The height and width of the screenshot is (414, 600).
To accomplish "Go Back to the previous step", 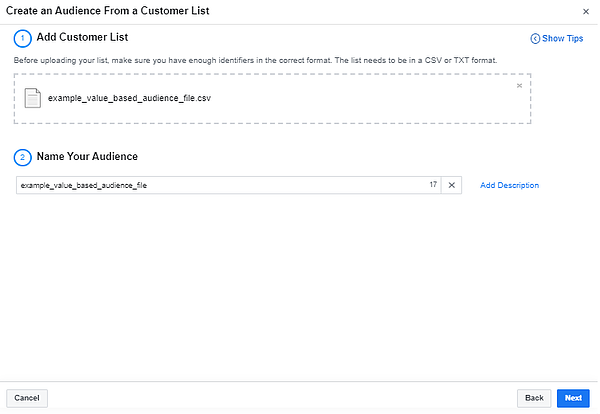I will pos(534,397).
